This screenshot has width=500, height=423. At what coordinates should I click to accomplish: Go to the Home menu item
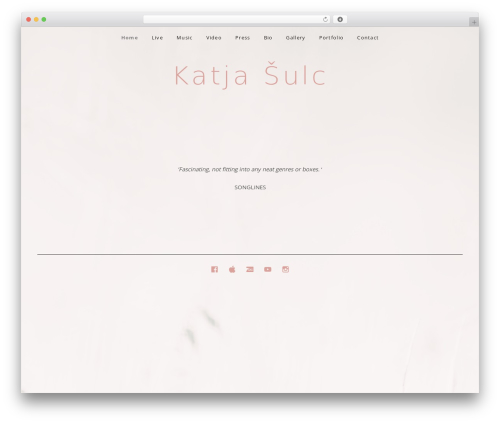[x=129, y=38]
